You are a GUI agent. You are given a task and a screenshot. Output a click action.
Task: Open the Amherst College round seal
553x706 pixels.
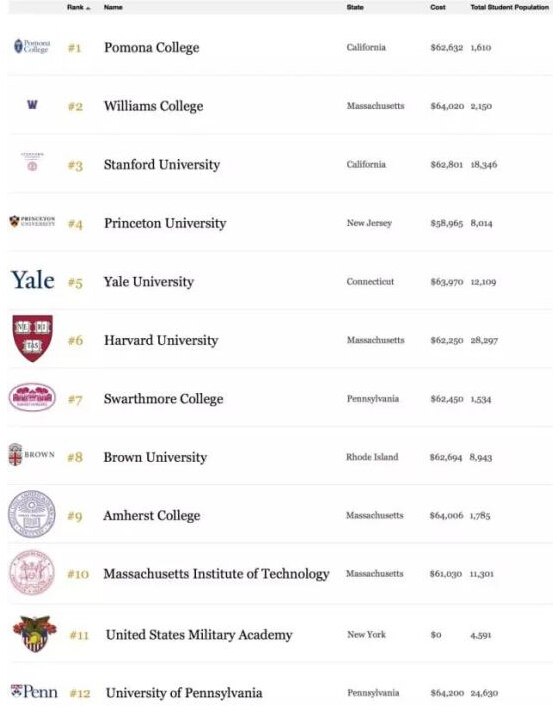coord(32,514)
